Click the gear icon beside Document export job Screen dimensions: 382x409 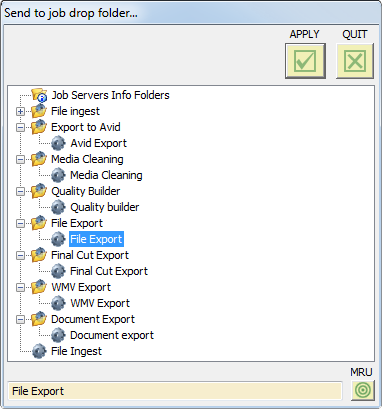[x=58, y=335]
